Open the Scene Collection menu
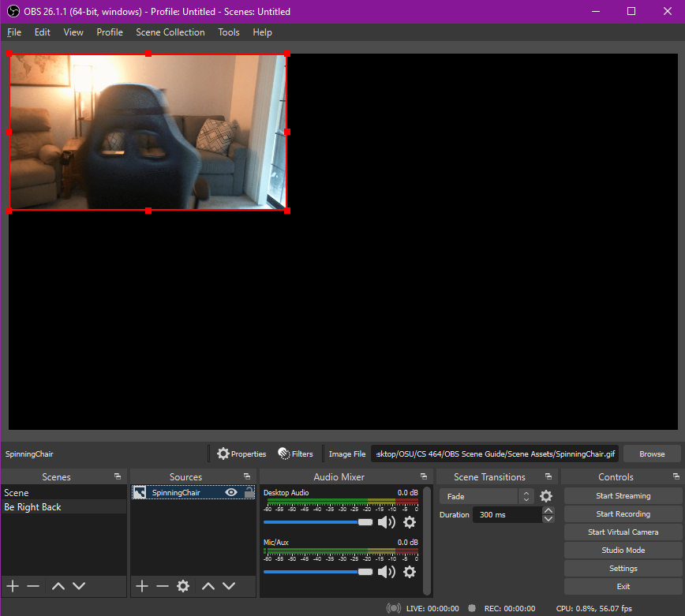 pyautogui.click(x=170, y=32)
